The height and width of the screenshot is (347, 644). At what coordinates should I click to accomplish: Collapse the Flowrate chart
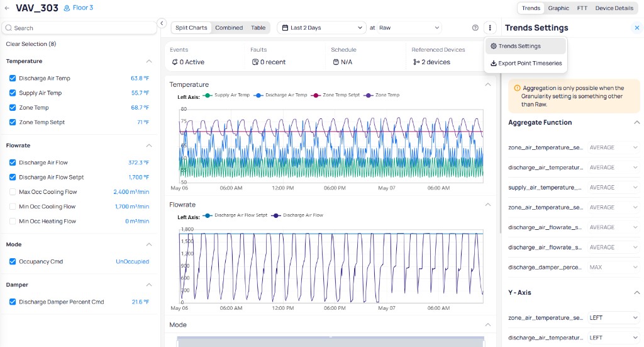click(488, 204)
